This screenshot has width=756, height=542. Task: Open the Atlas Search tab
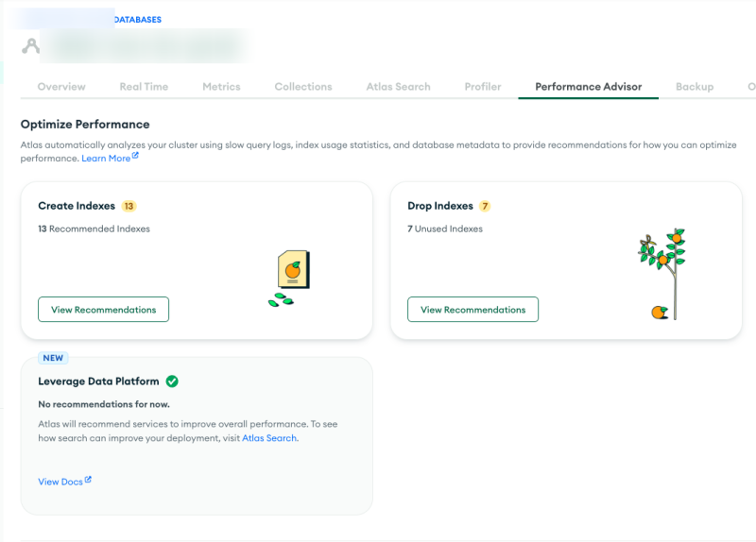pos(398,87)
